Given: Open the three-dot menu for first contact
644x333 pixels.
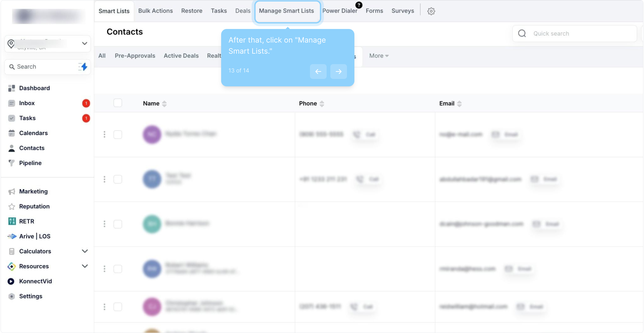Looking at the screenshot, I should (x=105, y=134).
